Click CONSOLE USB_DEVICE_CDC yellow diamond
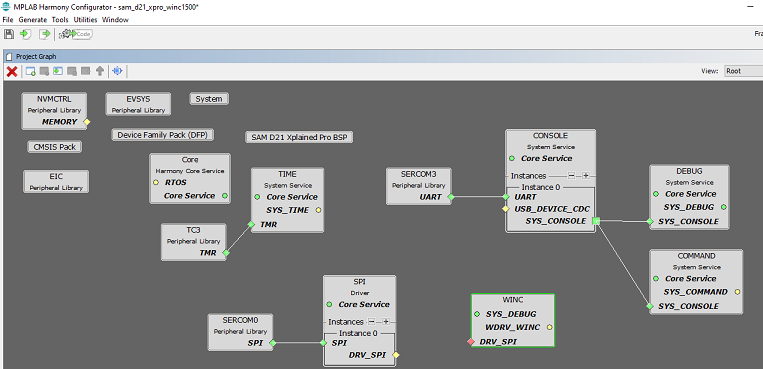763x369 pixels. tap(506, 209)
